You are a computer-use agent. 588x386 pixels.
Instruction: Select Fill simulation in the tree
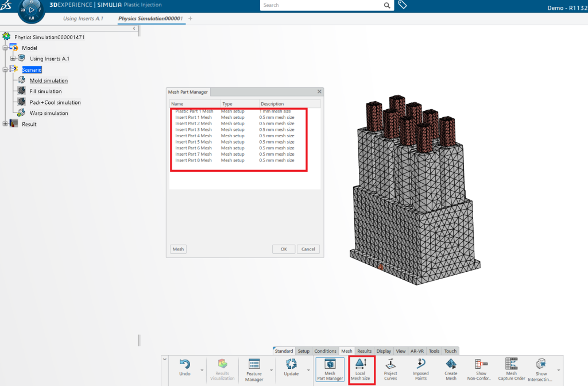(x=45, y=91)
